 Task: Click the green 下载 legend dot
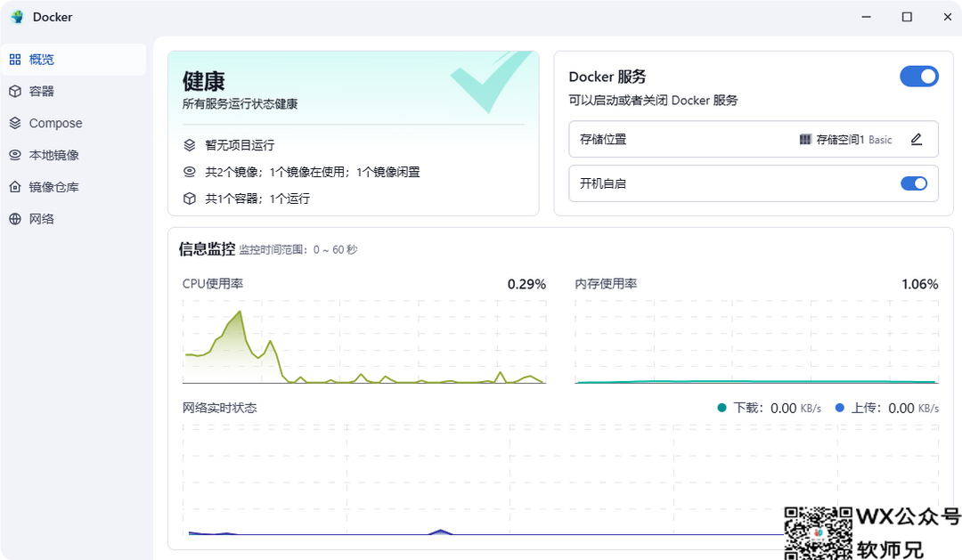click(722, 408)
